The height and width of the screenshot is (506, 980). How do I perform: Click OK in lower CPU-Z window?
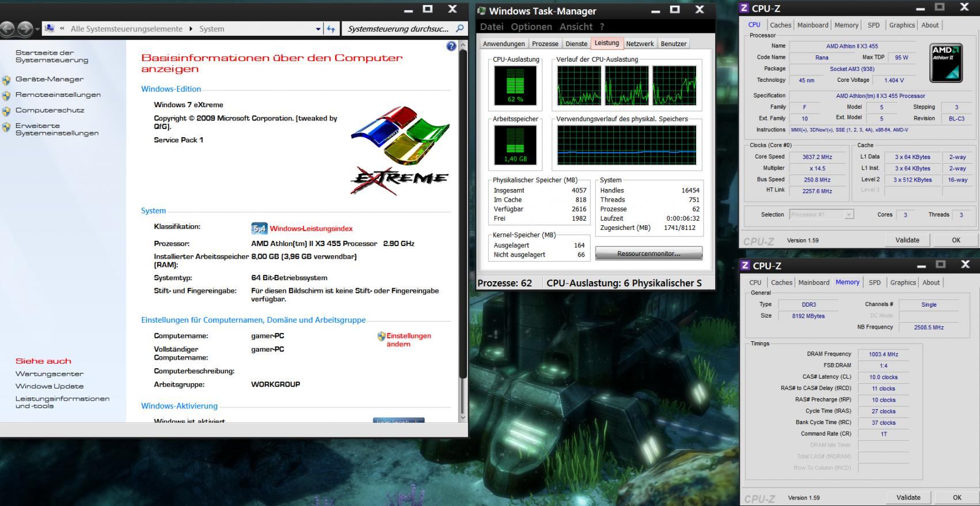(957, 497)
